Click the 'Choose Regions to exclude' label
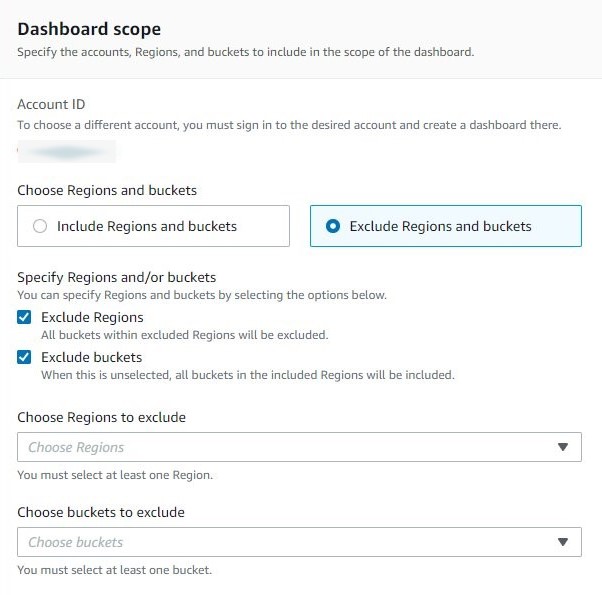This screenshot has width=602, height=595. (102, 417)
